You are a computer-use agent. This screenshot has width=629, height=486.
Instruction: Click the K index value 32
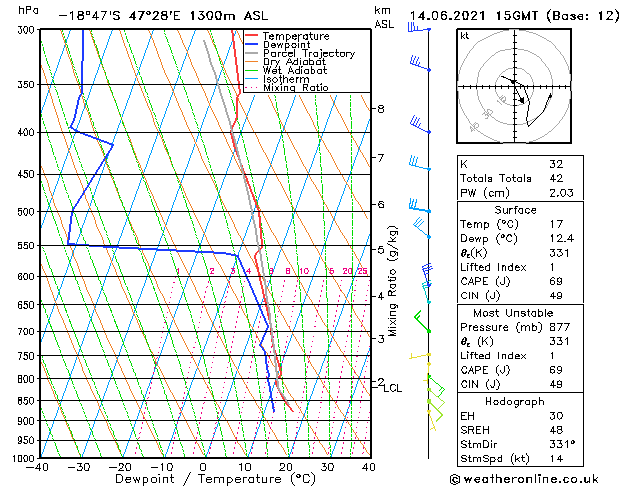[x=556, y=164]
